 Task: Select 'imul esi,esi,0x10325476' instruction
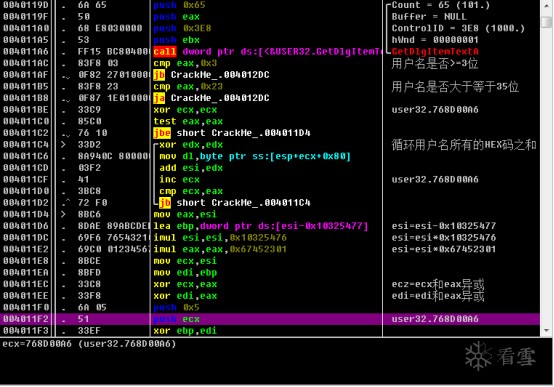[x=220, y=238]
